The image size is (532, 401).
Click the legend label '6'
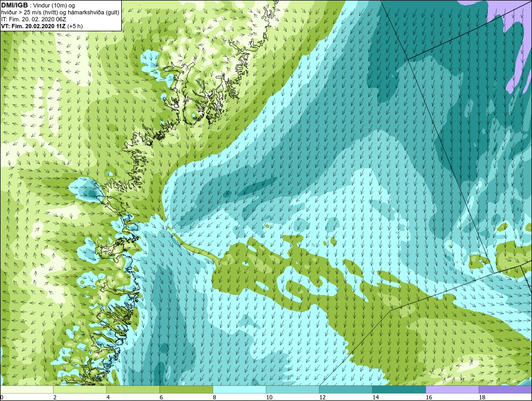coord(161,397)
